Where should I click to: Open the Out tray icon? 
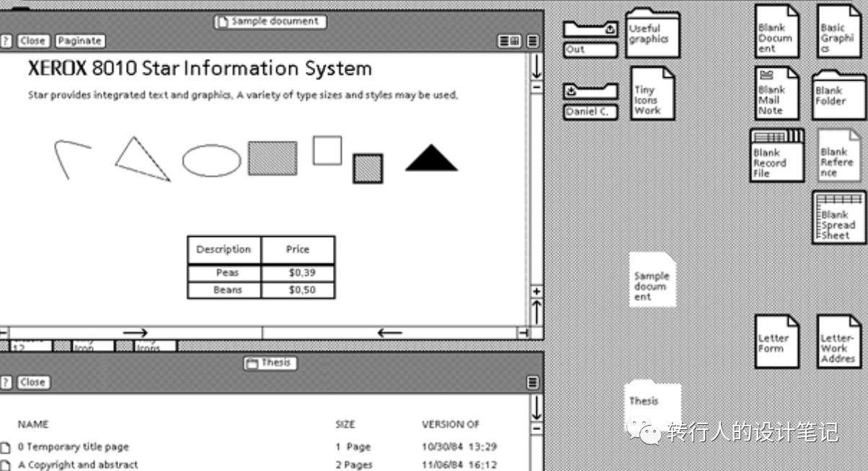(590, 39)
